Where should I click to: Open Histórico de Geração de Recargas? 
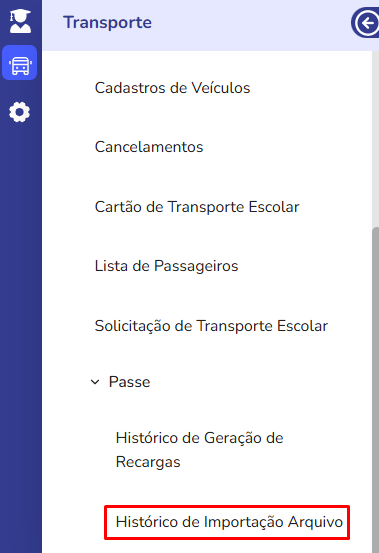200,450
